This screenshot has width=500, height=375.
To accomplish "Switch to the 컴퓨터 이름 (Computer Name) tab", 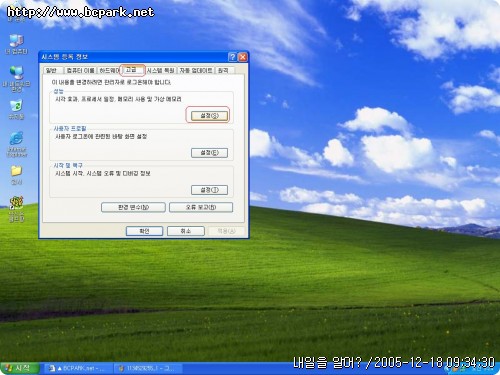I will (x=80, y=71).
